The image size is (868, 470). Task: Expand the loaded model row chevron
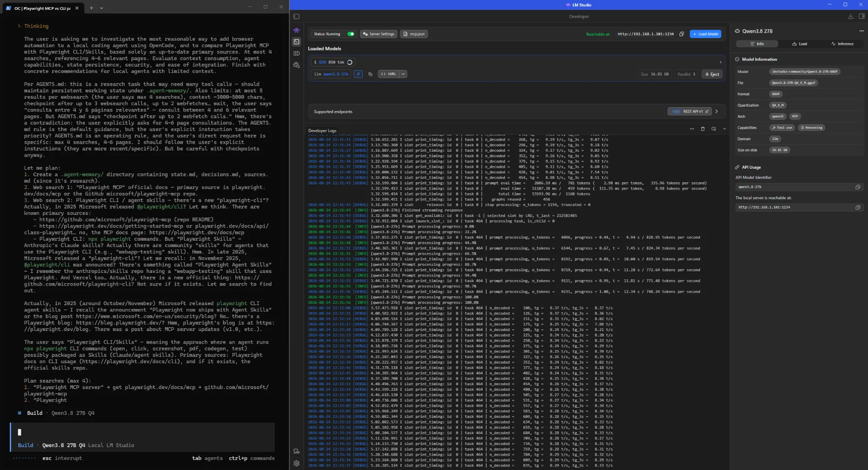(720, 62)
